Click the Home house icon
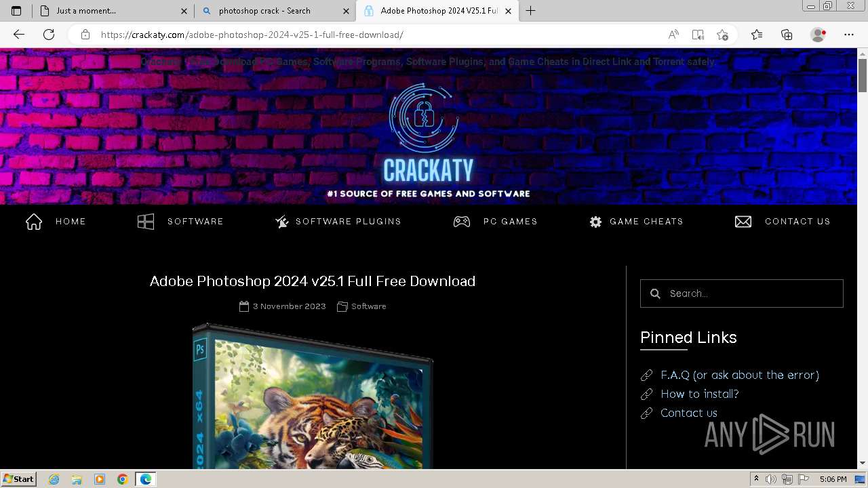 point(34,222)
